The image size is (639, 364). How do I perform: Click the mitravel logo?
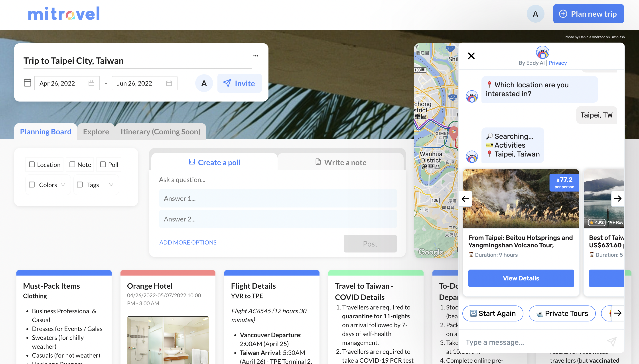(x=64, y=14)
